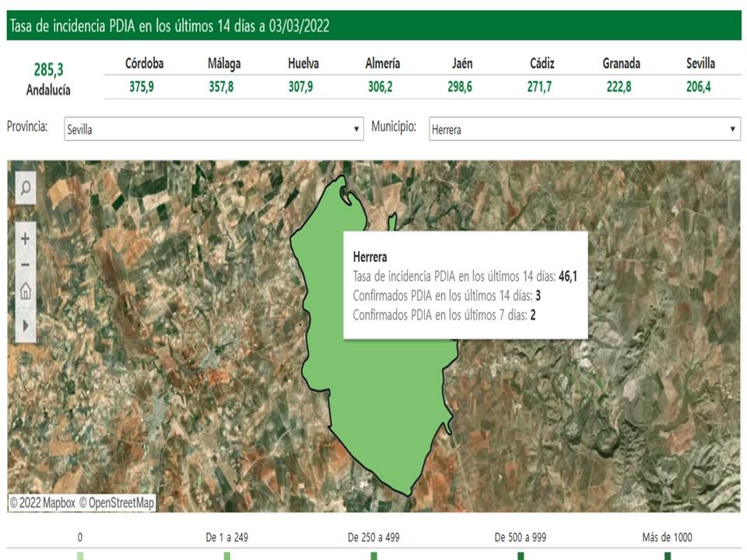Open the Municipio dropdown showing Herrera
The height and width of the screenshot is (560, 747).
pyautogui.click(x=584, y=129)
